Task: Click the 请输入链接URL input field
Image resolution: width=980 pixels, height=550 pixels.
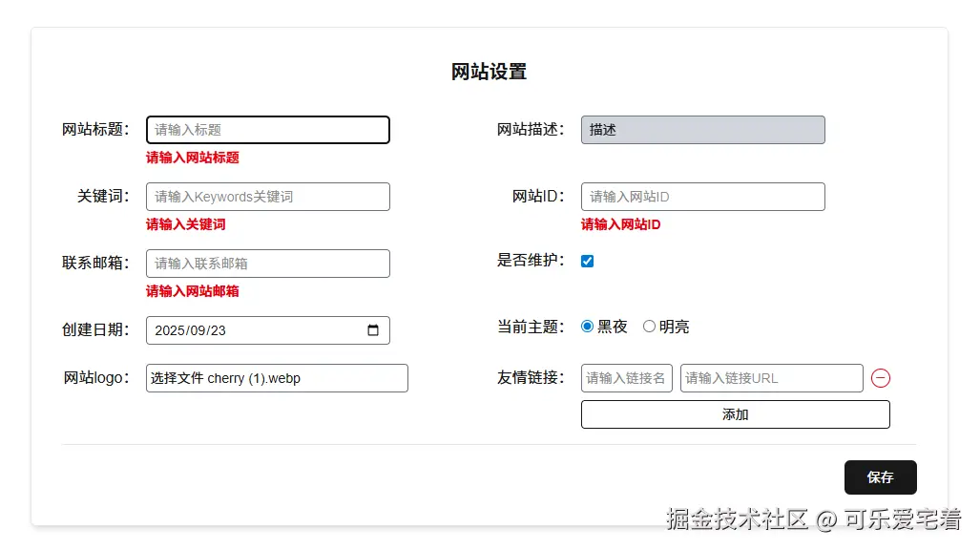Action: (771, 378)
